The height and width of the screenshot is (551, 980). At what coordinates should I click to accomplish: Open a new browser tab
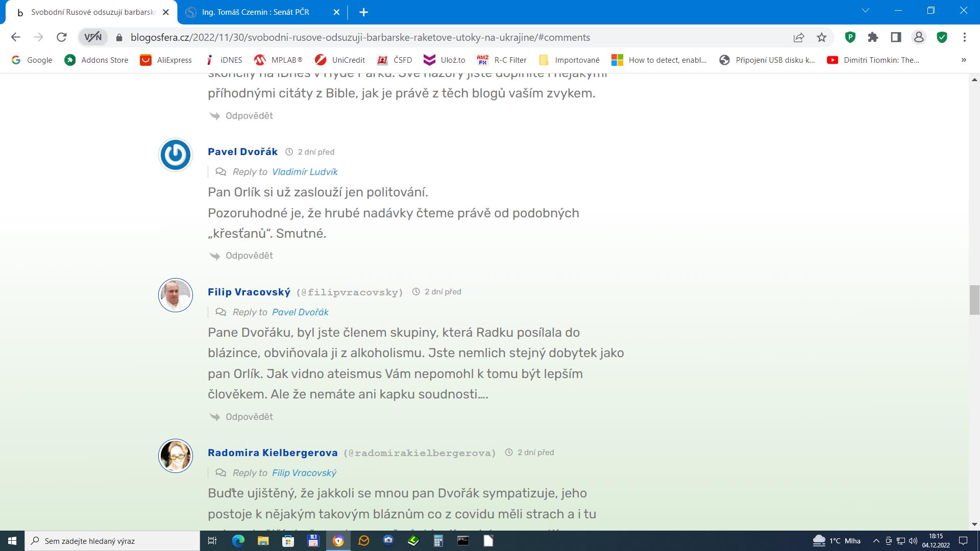coord(363,12)
